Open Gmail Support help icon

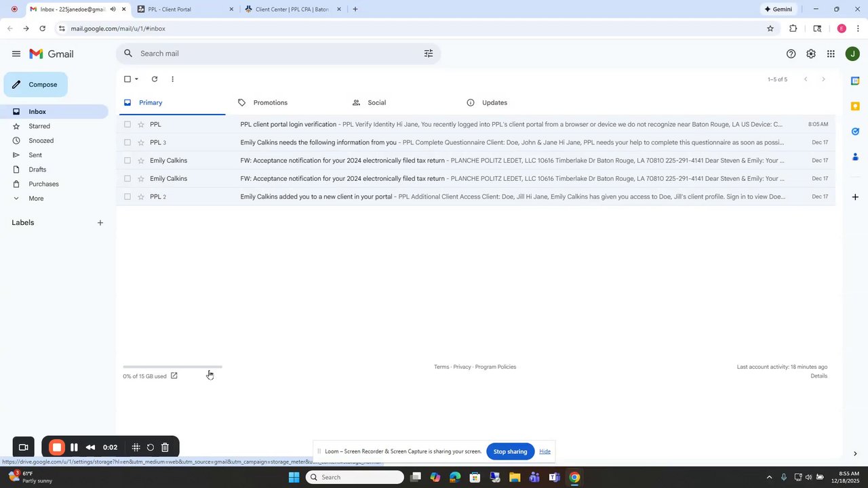pos(791,54)
